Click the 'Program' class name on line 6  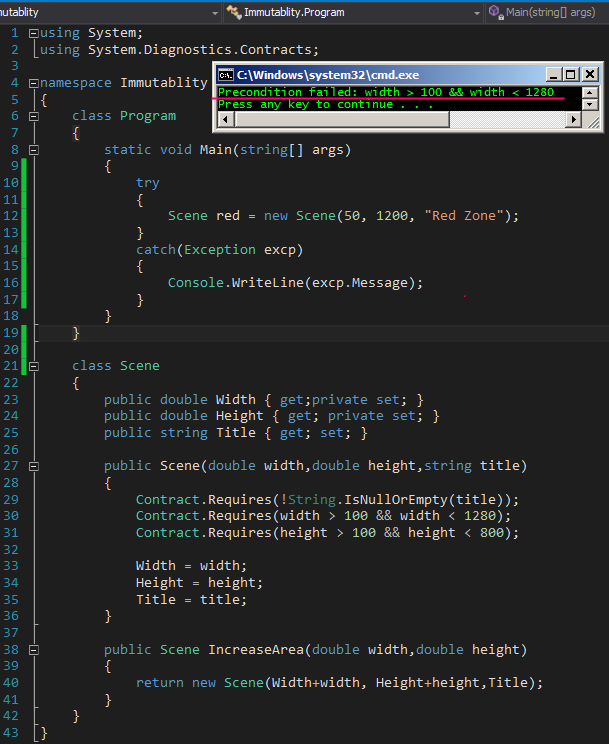[x=148, y=116]
